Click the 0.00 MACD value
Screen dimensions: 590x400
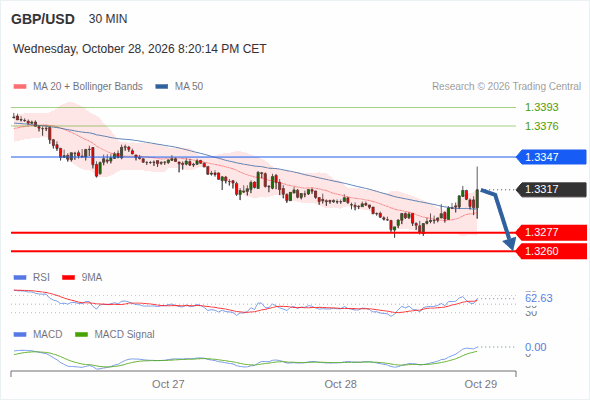536,347
